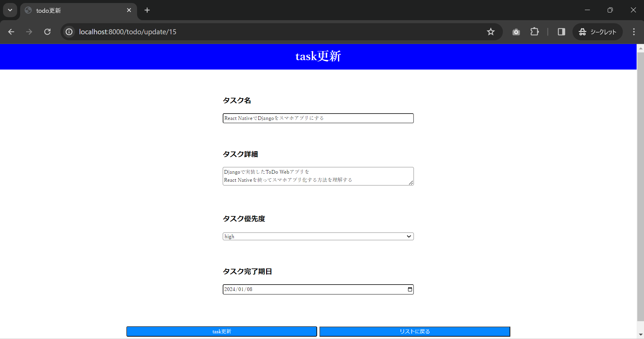The image size is (644, 339).
Task: Click the back navigation arrow
Action: pos(11,32)
